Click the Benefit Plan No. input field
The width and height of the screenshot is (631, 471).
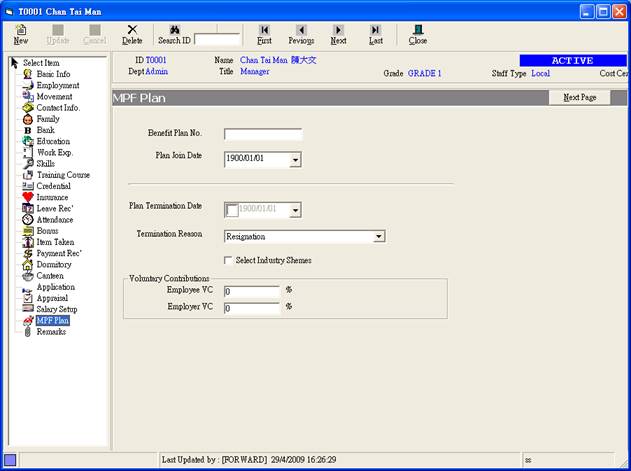[x=263, y=134]
